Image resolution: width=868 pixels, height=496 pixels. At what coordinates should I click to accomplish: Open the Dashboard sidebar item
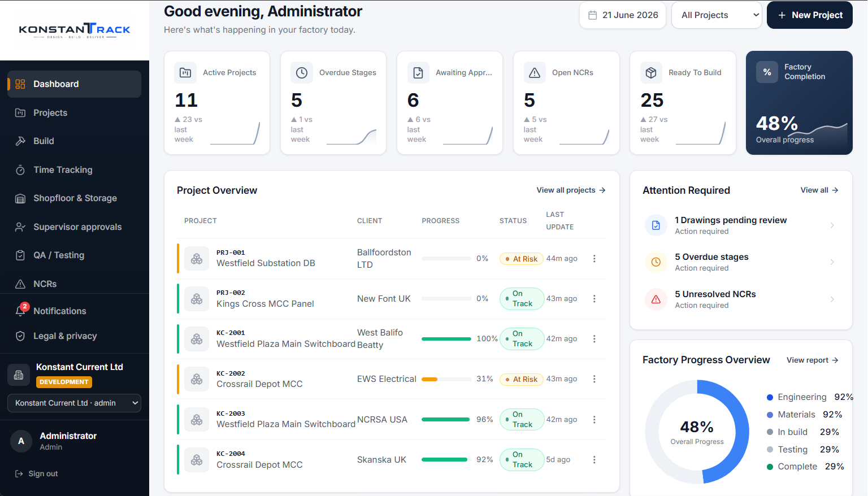[x=74, y=84]
